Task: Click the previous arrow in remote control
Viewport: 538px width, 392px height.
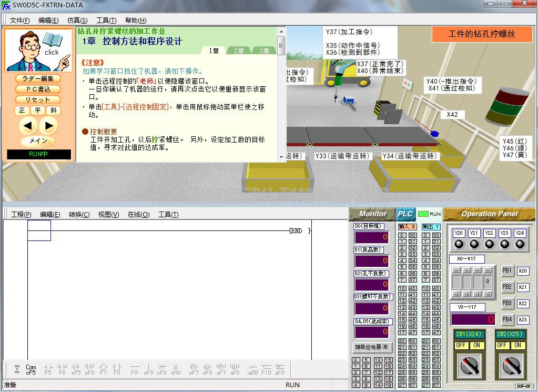Action: (x=28, y=126)
